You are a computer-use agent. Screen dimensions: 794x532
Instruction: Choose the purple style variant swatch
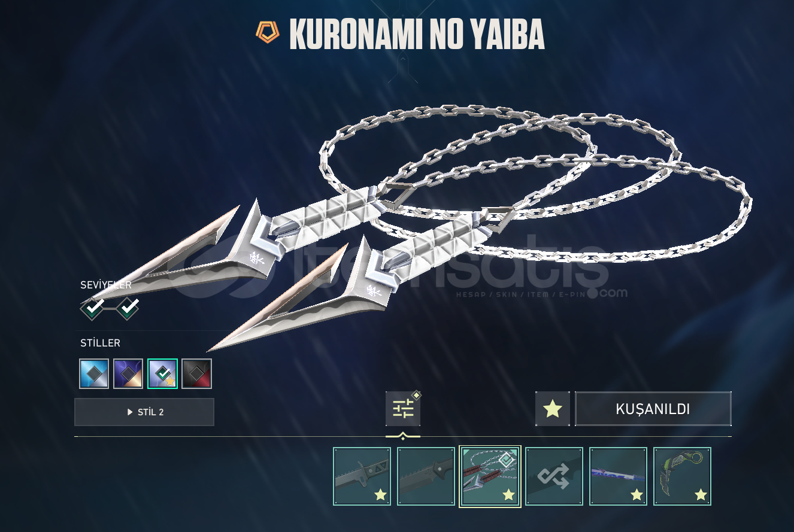tap(128, 374)
